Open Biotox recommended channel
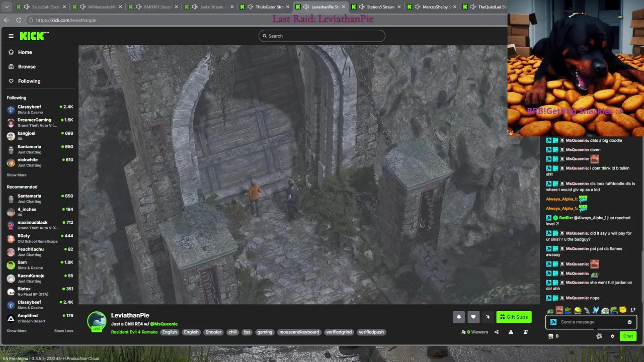 point(40,291)
